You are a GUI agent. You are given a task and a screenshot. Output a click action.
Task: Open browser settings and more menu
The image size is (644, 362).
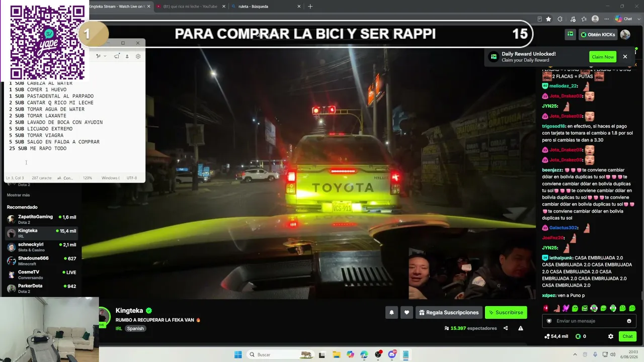click(606, 19)
